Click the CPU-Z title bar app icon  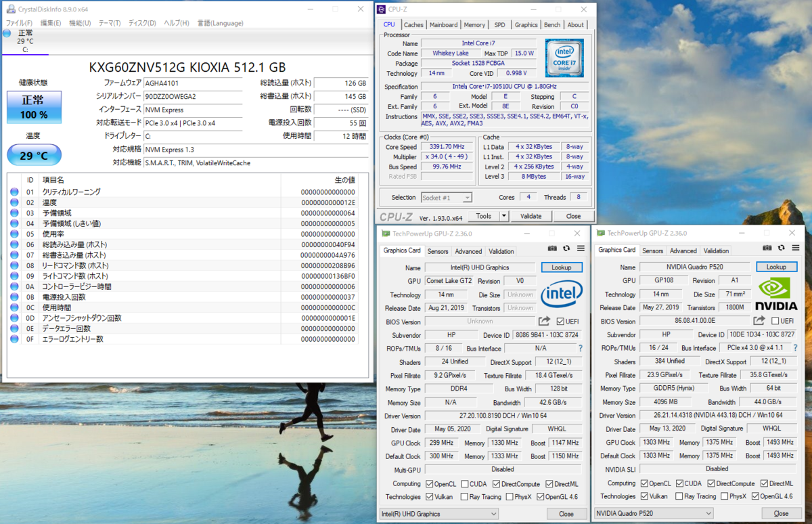coord(382,9)
